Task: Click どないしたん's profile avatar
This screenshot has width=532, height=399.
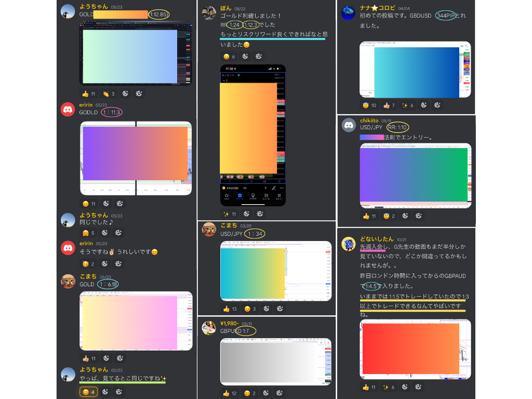Action: click(348, 244)
